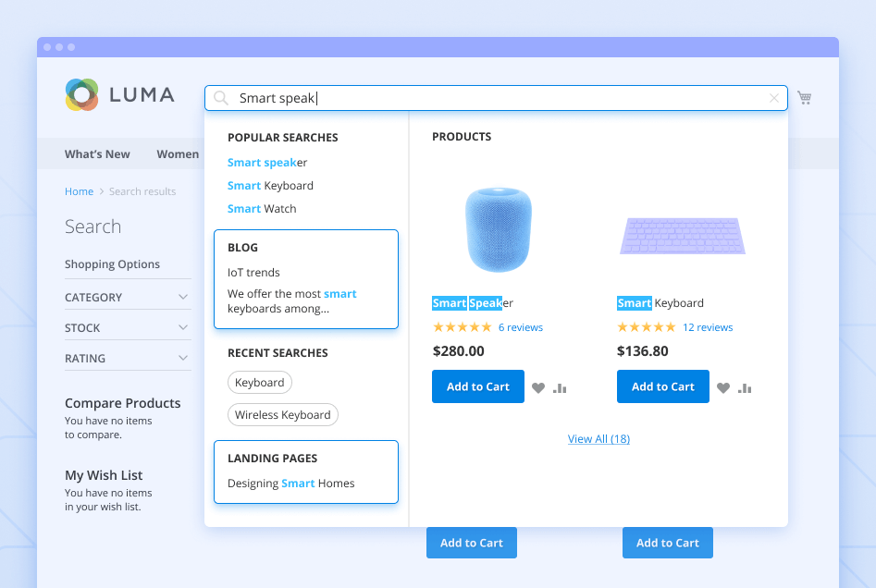The height and width of the screenshot is (588, 876).
Task: Click in the search input field
Action: (x=500, y=98)
